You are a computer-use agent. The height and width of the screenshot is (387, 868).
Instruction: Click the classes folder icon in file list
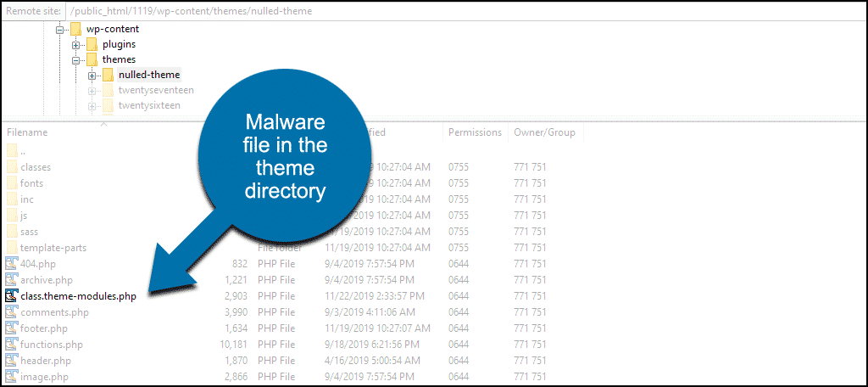12,167
